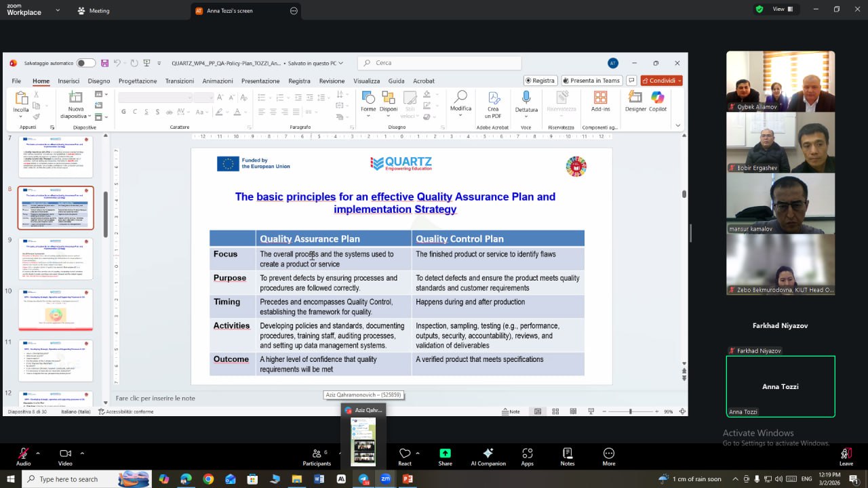868x488 pixels.
Task: Open the View dropdown in Zoom
Action: click(x=782, y=9)
